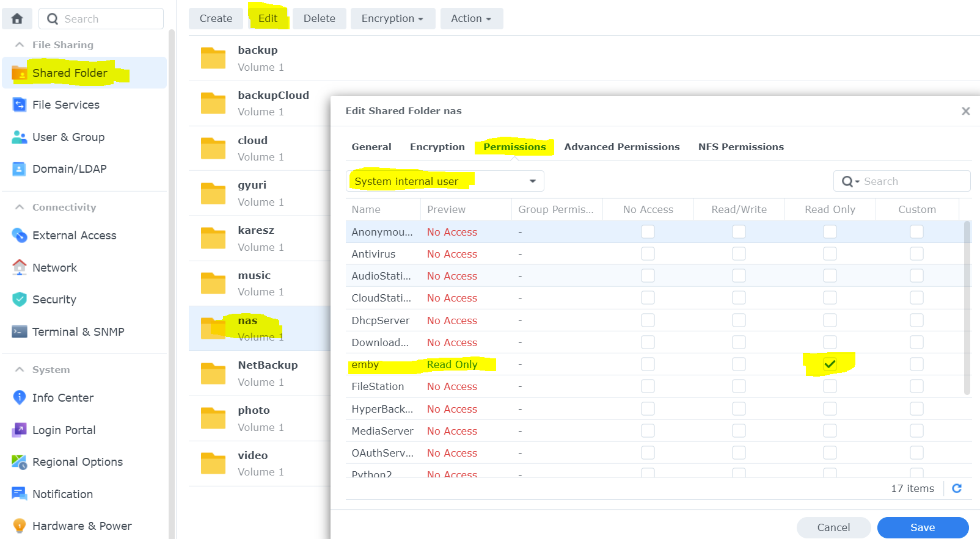Check Read Only for AudioStation

[x=830, y=276]
